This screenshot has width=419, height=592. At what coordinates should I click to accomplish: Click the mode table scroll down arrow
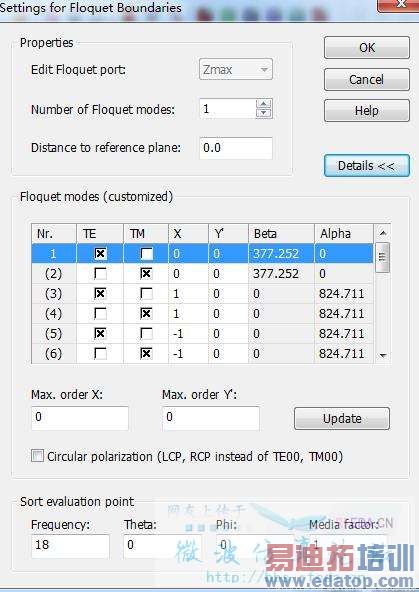click(383, 355)
